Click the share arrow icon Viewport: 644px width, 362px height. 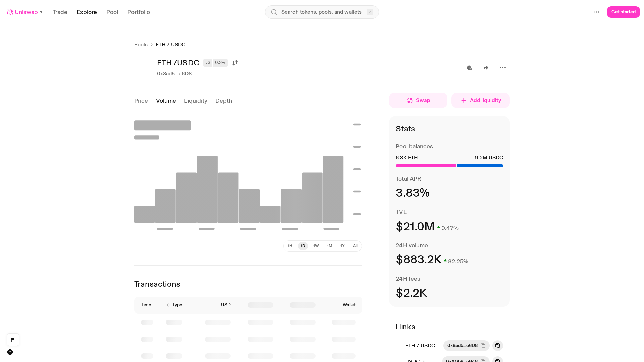(486, 68)
